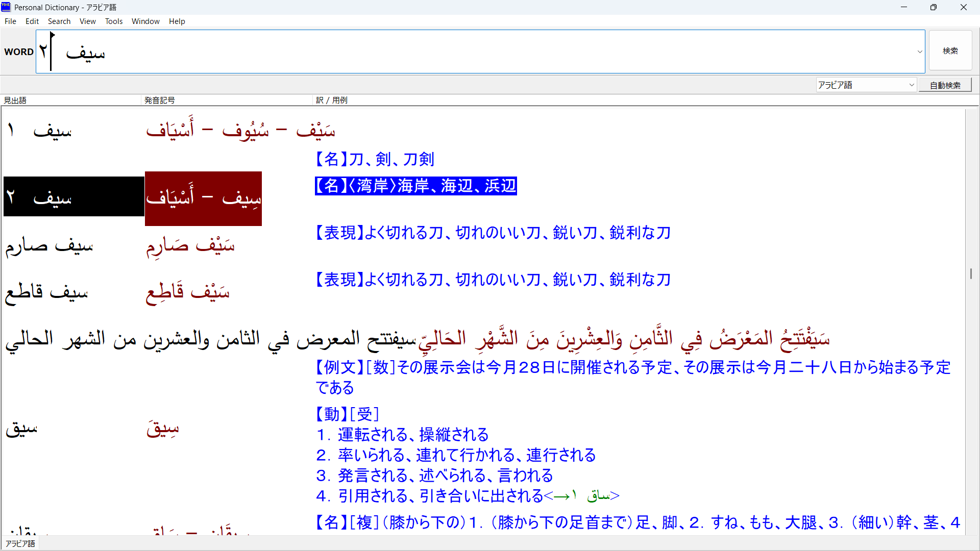The width and height of the screenshot is (980, 551).
Task: Open the Edit menu
Action: [x=32, y=21]
